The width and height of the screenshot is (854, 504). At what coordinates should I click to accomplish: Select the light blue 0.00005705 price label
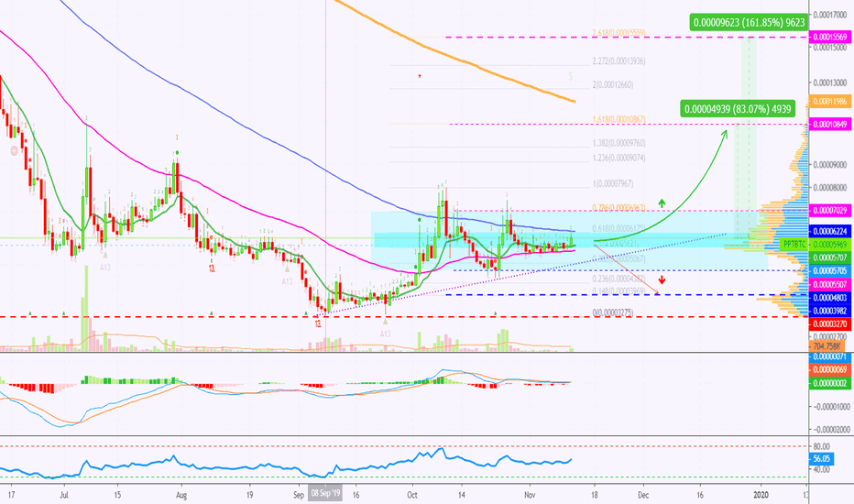[830, 270]
